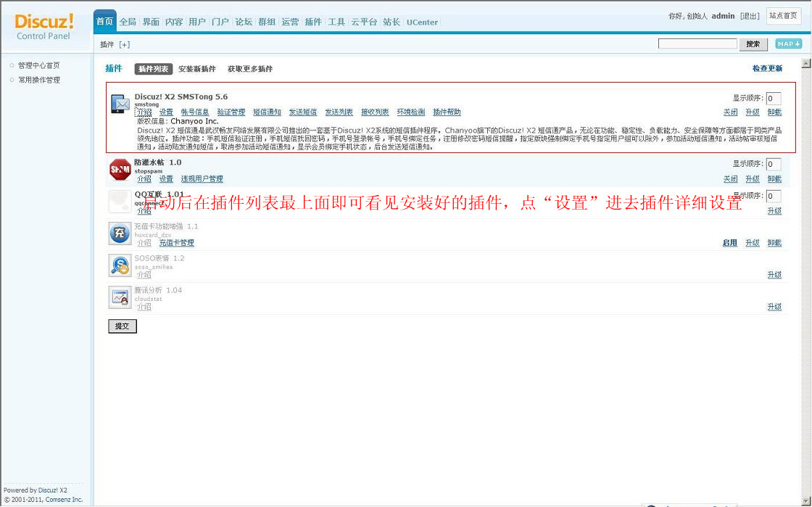Click the 提交 submit button
Screen dimensions: 812x507
point(123,326)
